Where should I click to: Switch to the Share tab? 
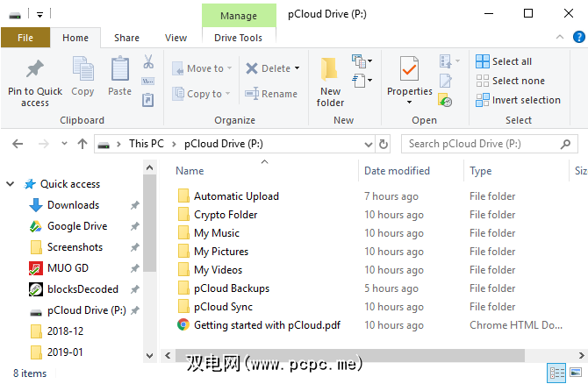click(126, 38)
